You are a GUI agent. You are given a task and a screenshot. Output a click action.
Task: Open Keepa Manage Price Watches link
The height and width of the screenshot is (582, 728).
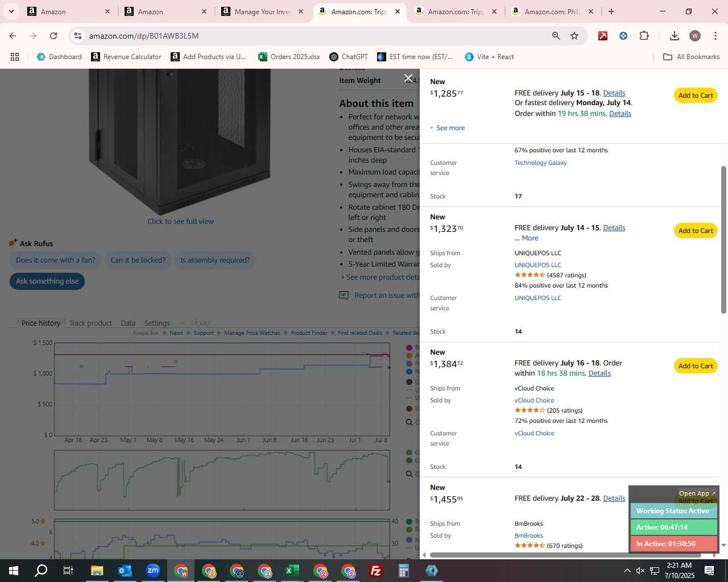coord(252,333)
